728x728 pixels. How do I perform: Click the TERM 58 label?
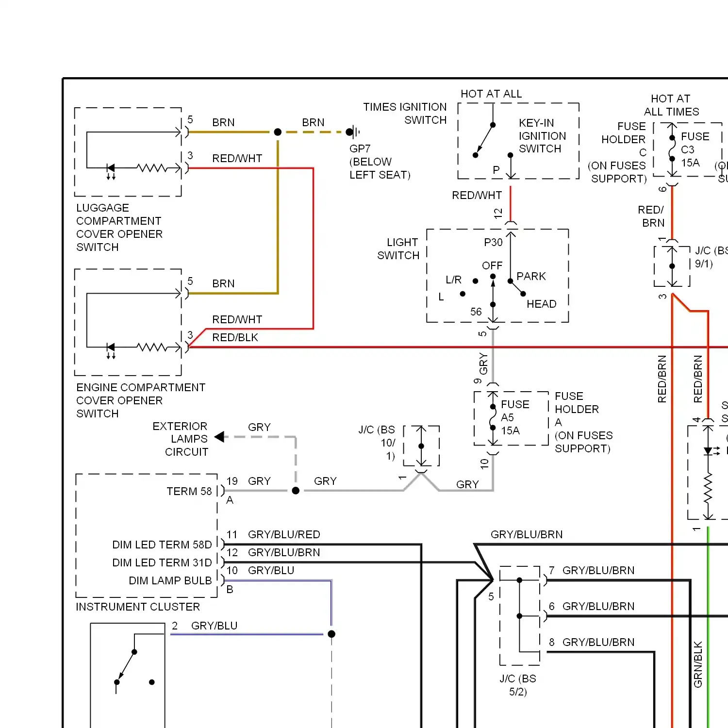point(189,491)
